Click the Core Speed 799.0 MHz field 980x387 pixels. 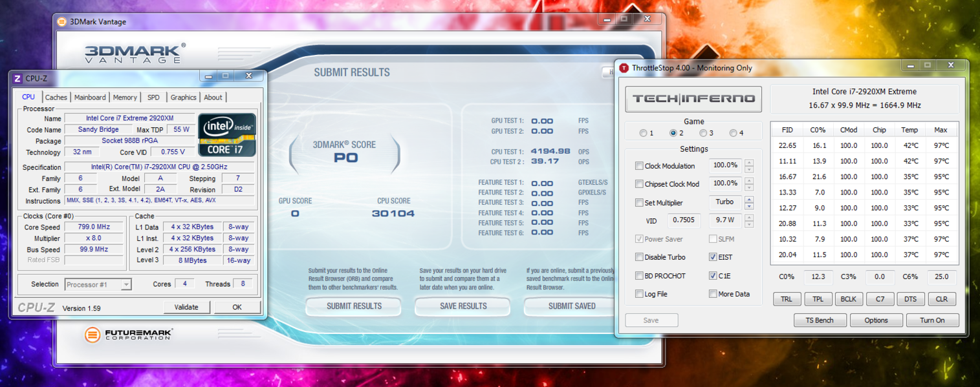click(94, 227)
